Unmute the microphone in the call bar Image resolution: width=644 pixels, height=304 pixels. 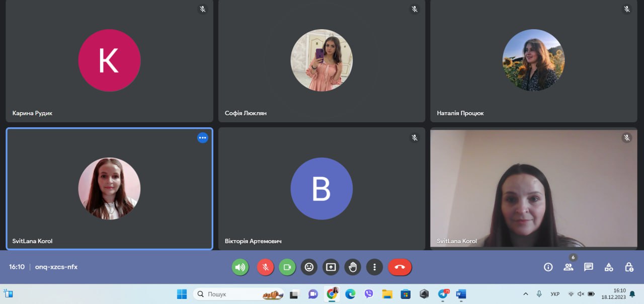265,267
